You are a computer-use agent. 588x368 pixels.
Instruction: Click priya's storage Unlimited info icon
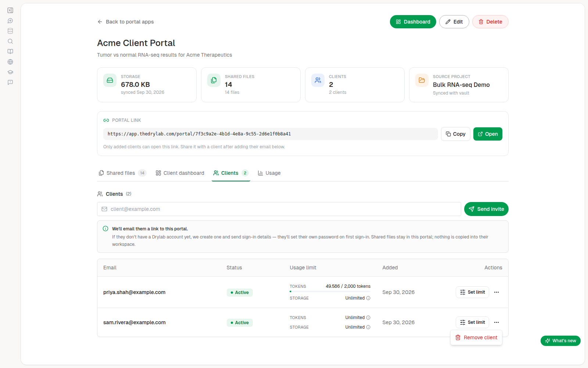click(368, 298)
